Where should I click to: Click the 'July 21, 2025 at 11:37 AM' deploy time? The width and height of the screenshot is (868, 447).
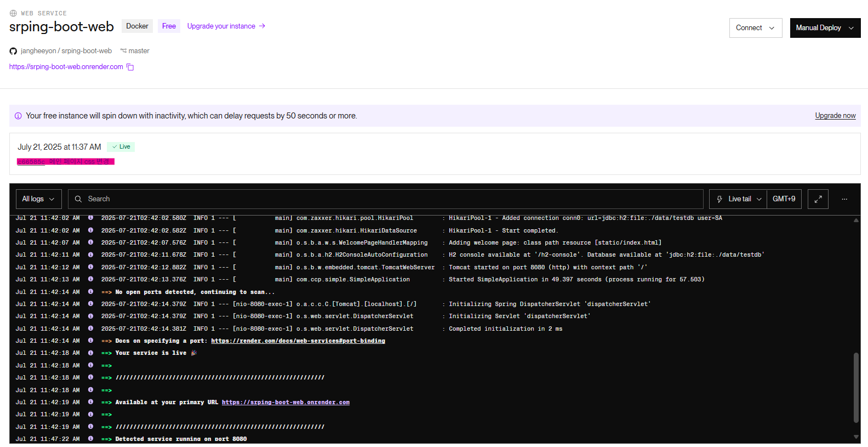coord(59,147)
